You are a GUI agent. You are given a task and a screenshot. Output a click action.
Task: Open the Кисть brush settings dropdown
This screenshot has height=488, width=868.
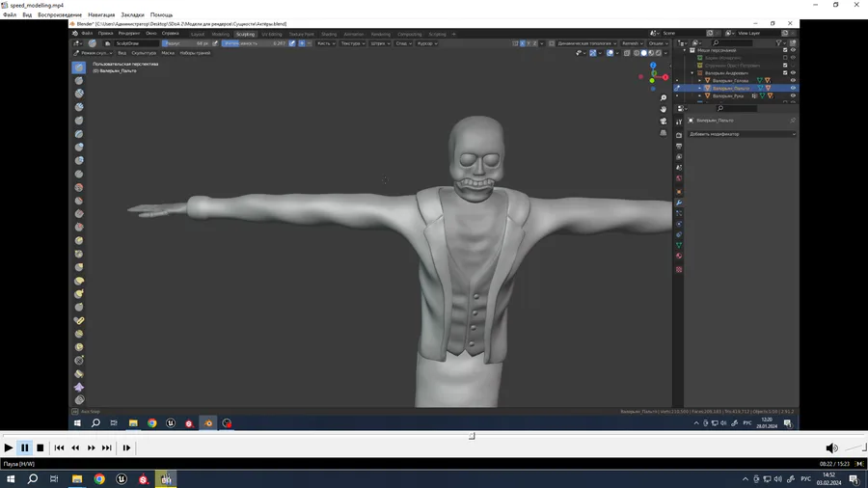(325, 43)
